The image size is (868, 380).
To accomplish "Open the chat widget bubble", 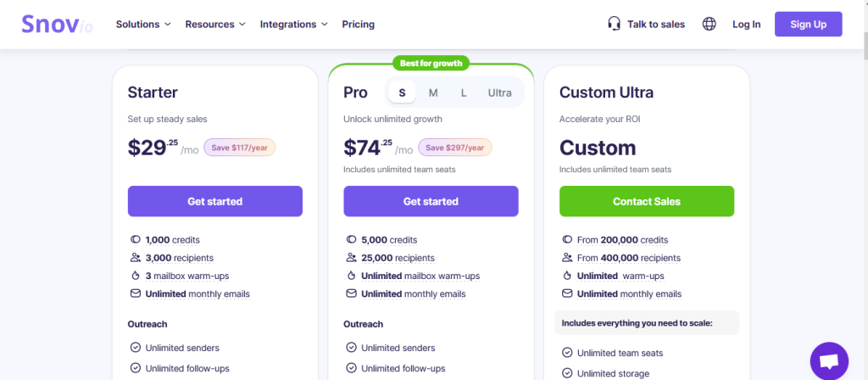I will coord(829,361).
